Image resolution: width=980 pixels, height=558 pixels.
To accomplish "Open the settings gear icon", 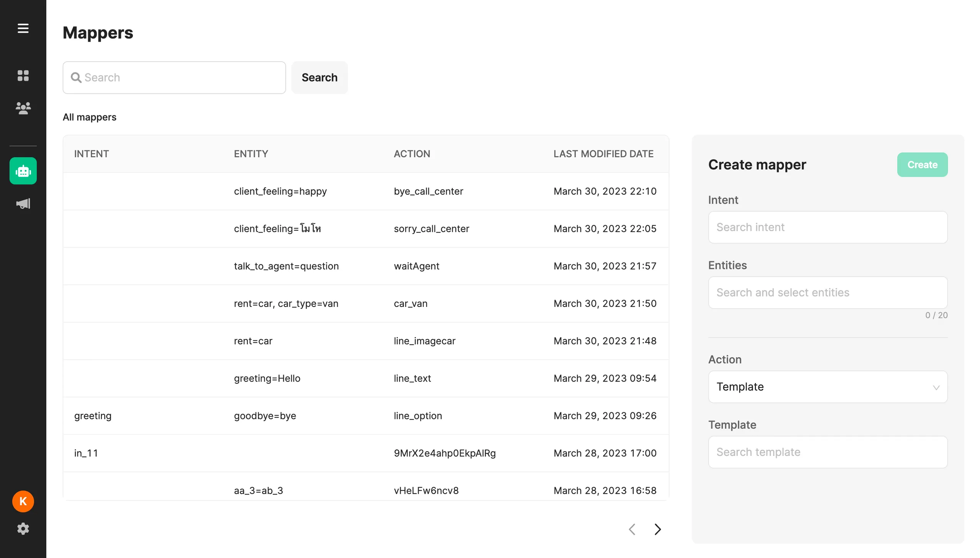I will pos(23,529).
